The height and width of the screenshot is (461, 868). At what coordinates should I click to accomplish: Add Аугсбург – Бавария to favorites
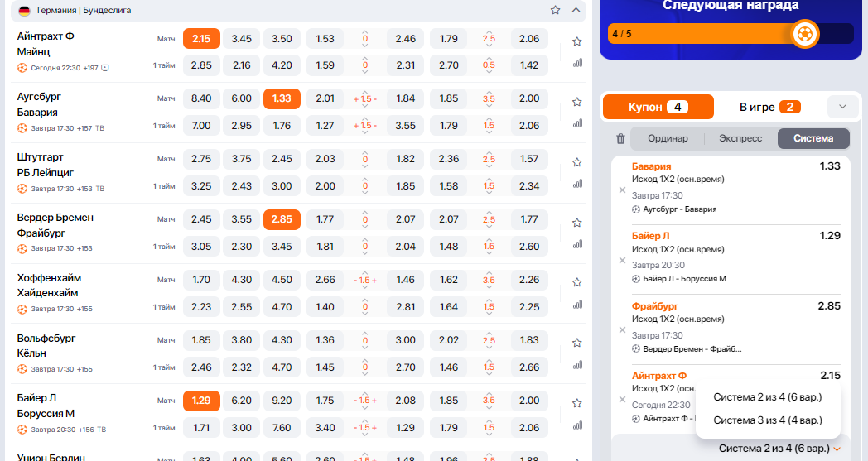point(576,102)
